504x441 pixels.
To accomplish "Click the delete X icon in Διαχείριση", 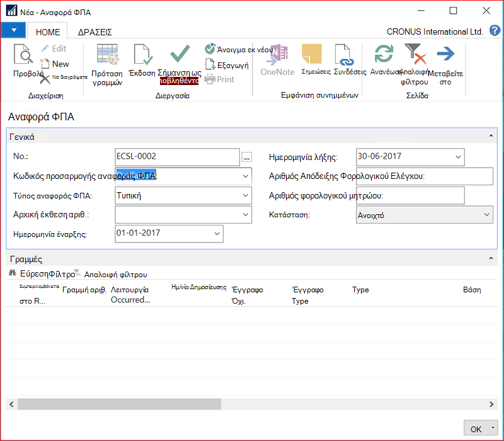I will [45, 78].
